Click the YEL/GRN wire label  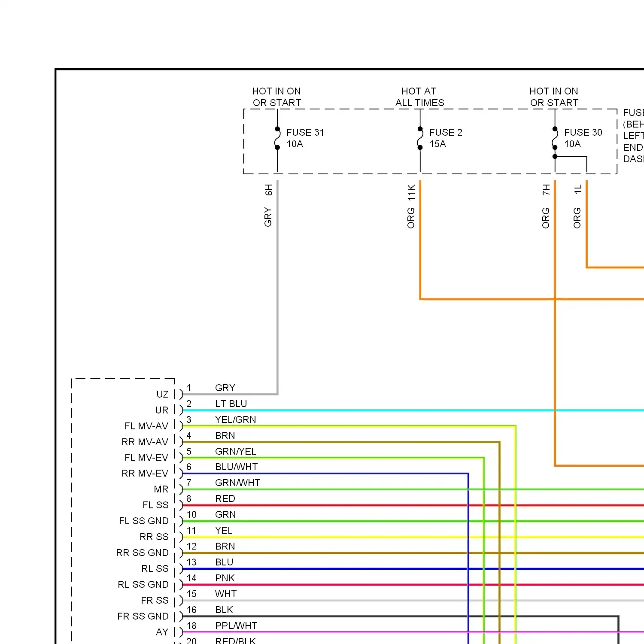click(x=235, y=419)
